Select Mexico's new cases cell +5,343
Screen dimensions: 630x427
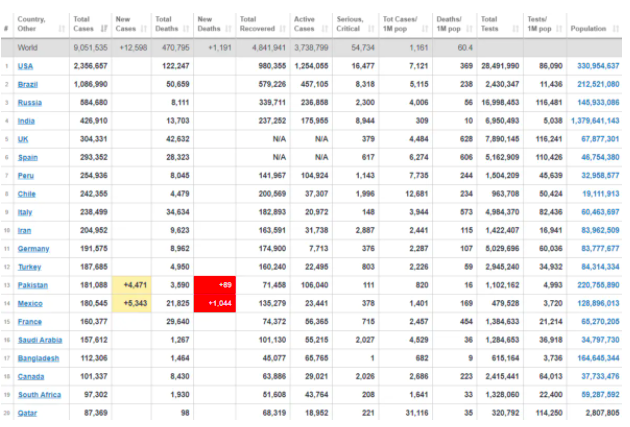click(132, 303)
